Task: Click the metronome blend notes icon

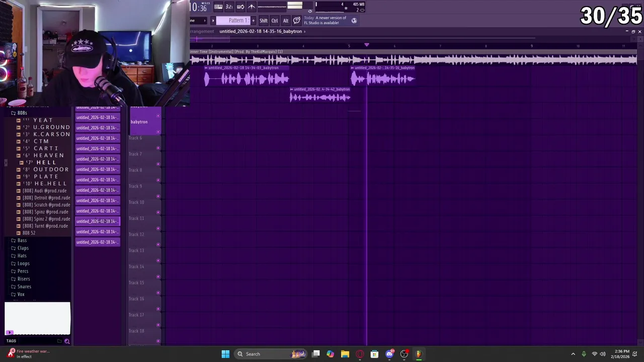Action: 251,7
